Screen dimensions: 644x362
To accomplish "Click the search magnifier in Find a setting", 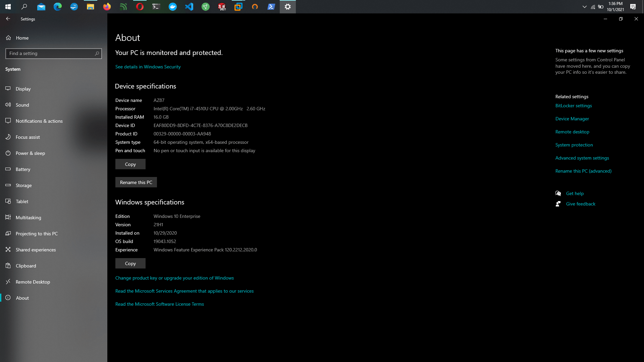I will 97,53.
